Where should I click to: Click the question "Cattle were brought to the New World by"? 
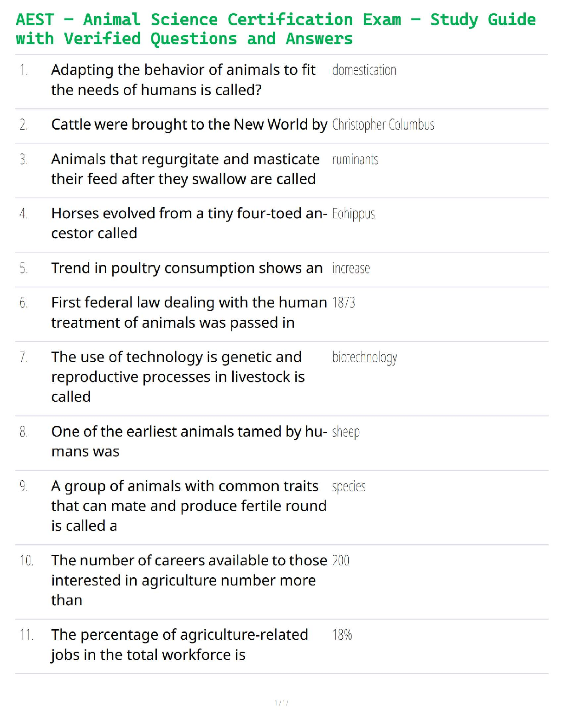[x=189, y=125]
